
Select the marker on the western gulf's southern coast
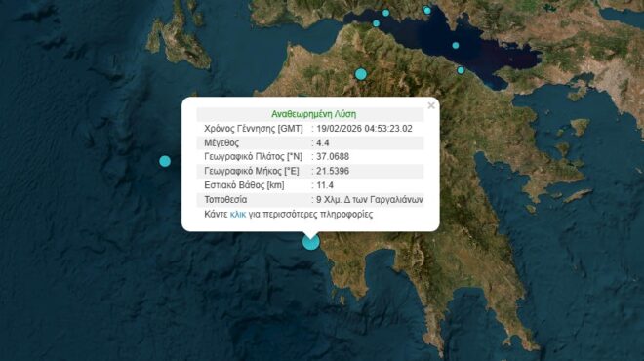(376, 23)
